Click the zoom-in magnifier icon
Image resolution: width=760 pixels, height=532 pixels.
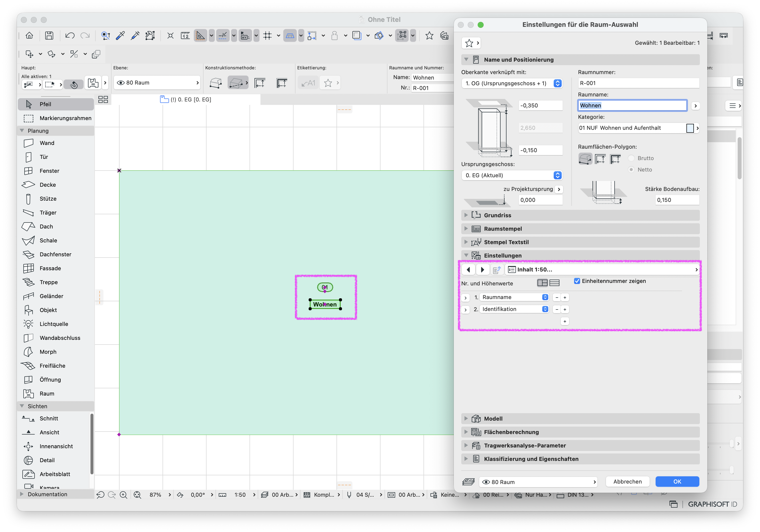click(124, 495)
